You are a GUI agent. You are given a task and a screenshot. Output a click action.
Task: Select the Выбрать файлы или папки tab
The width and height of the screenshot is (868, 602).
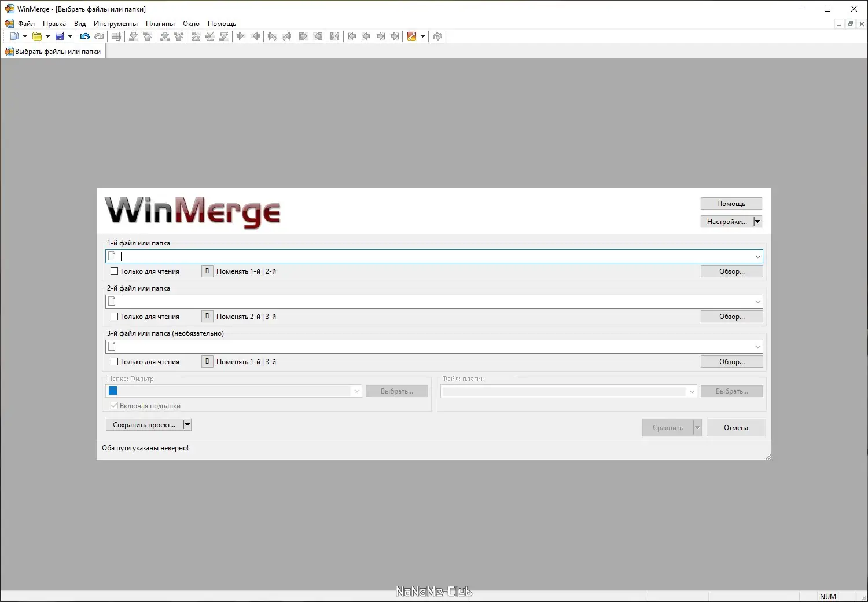coord(53,51)
